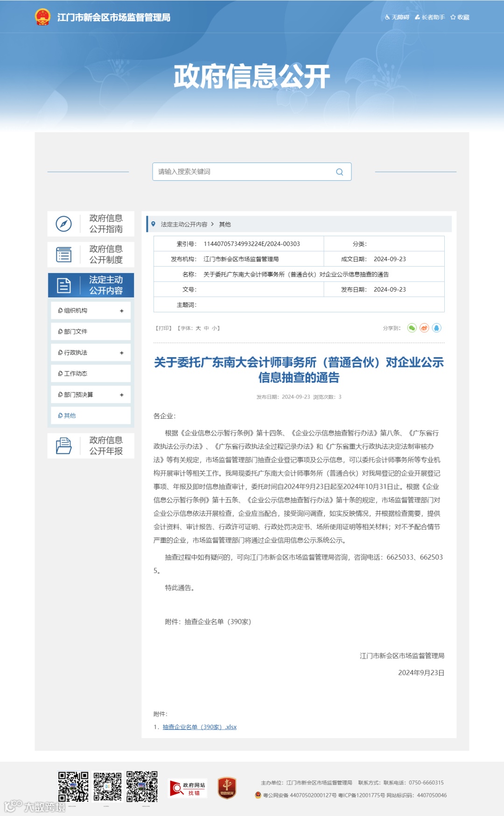Go to 法定主动公开内容 breadcrumb
The width and height of the screenshot is (504, 816).
point(184,225)
